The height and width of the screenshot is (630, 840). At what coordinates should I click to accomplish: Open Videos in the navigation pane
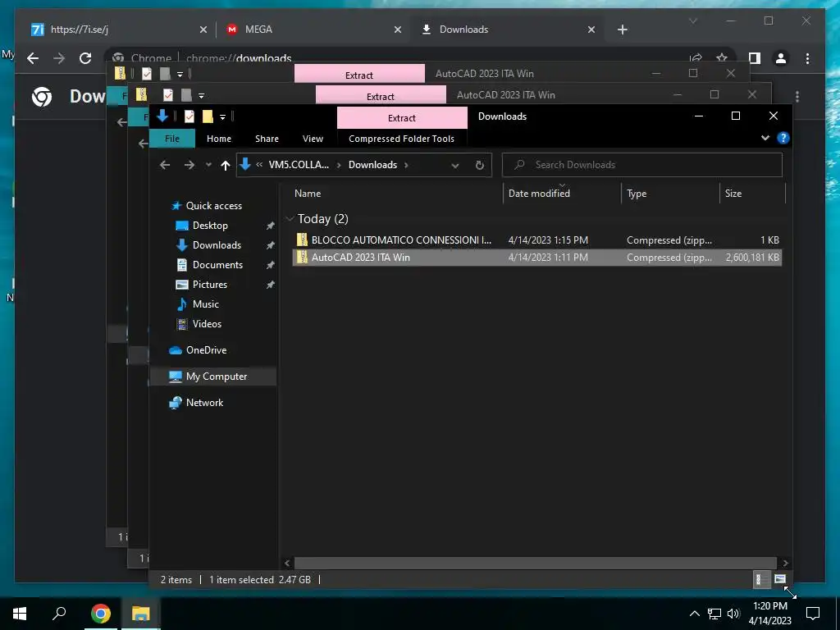click(207, 323)
